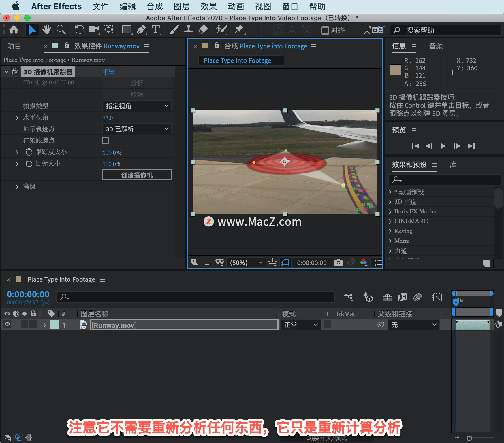
Task: Open the Graph Editor in timeline
Action: 437,297
